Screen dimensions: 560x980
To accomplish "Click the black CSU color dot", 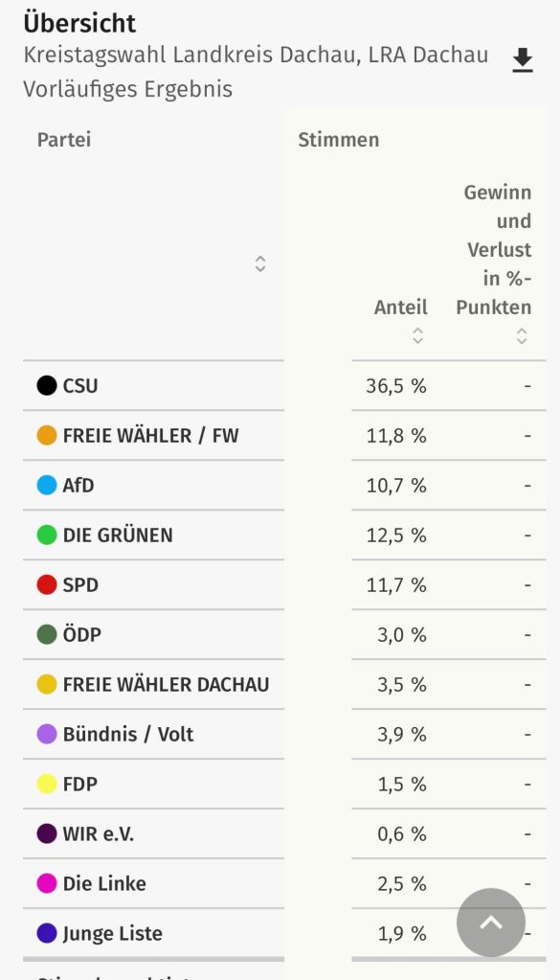I will [x=47, y=386].
